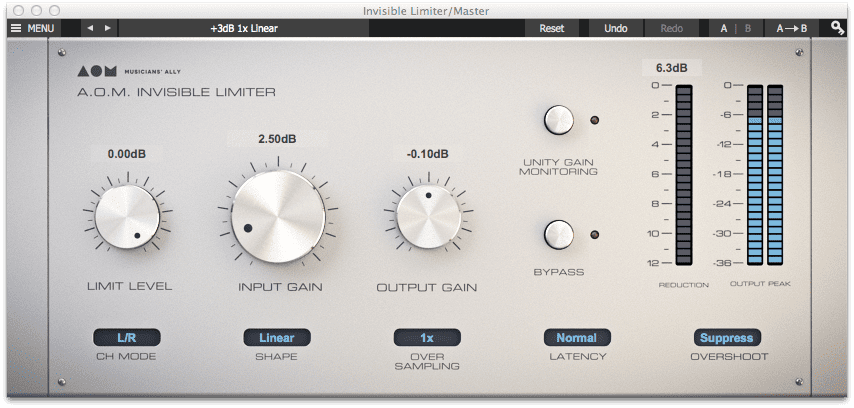854x408 pixels.
Task: Switch to state B
Action: (x=748, y=28)
